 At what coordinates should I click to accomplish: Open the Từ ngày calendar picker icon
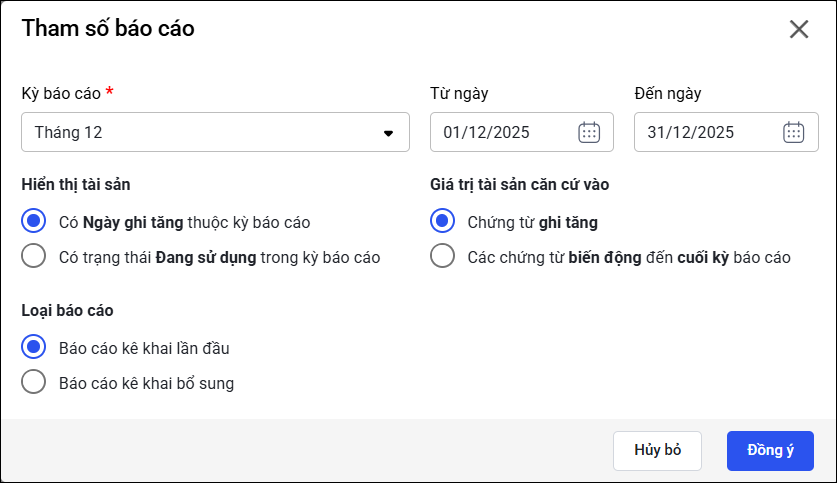(x=589, y=132)
